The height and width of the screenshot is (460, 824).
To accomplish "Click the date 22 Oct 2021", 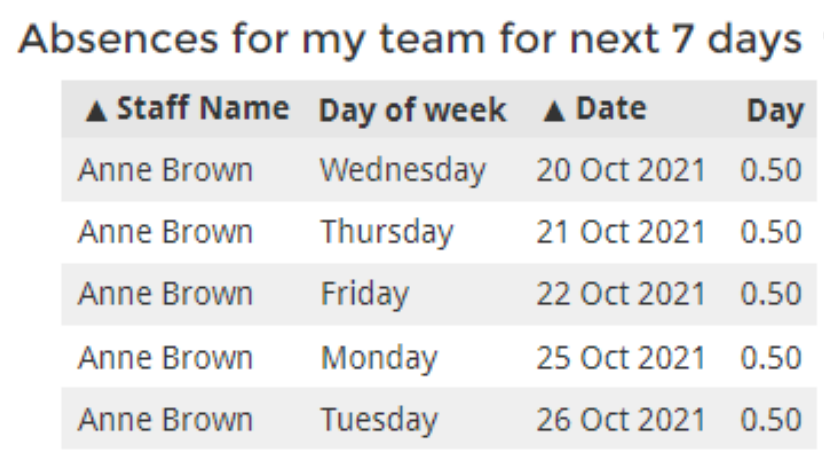I will click(620, 294).
